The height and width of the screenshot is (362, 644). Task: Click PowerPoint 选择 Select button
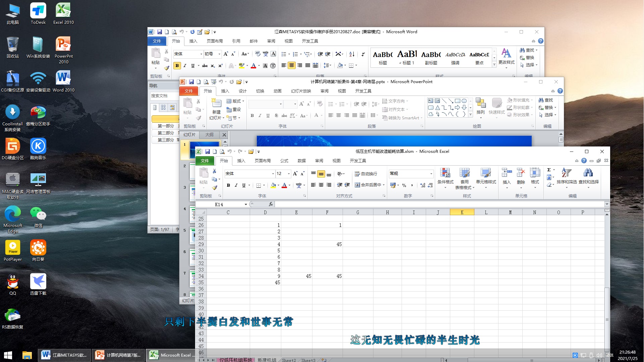click(x=547, y=115)
